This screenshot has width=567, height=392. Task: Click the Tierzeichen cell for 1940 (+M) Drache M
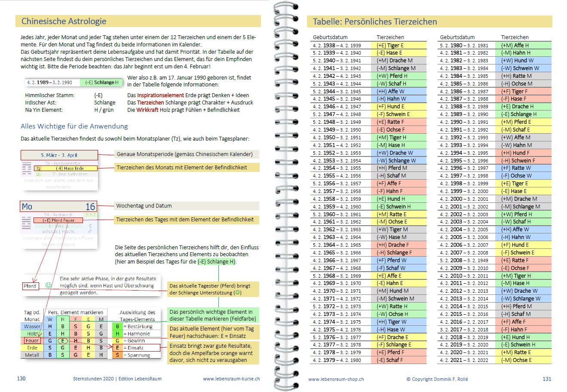click(x=398, y=61)
